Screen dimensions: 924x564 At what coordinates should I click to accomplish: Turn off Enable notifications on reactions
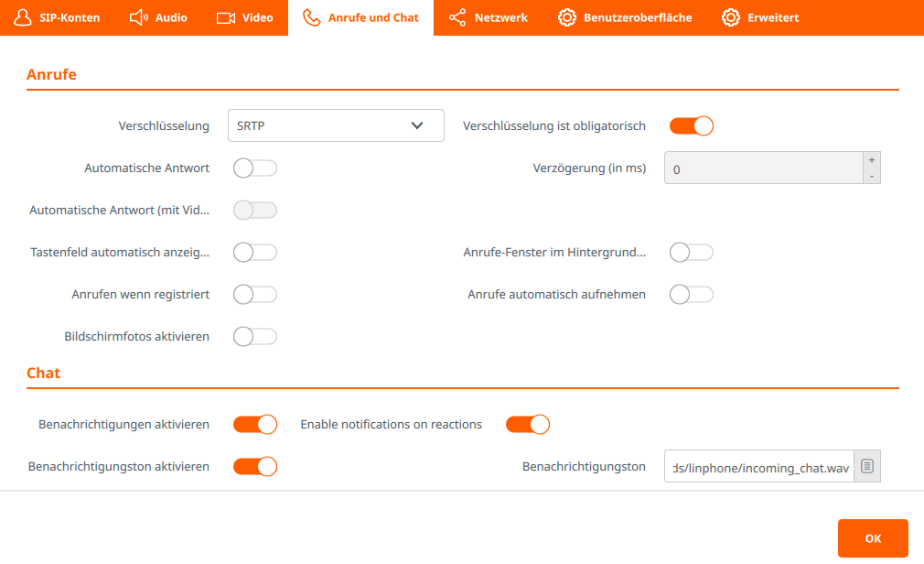click(528, 425)
